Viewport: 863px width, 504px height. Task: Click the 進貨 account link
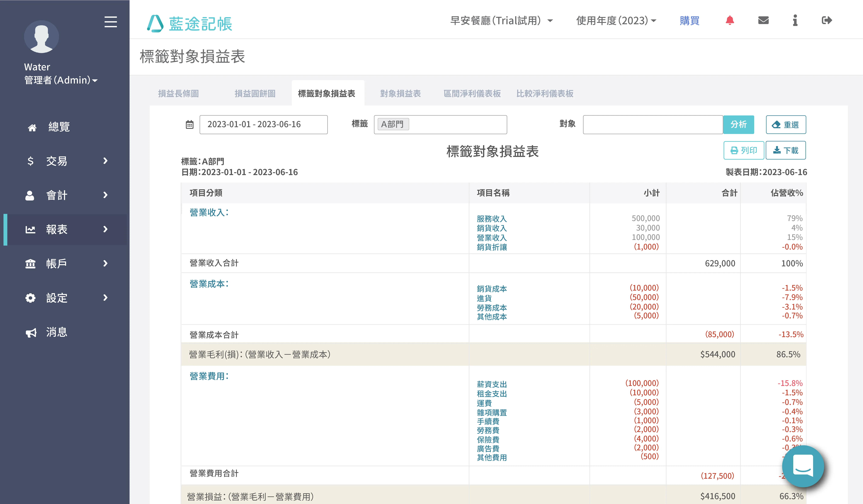(484, 298)
